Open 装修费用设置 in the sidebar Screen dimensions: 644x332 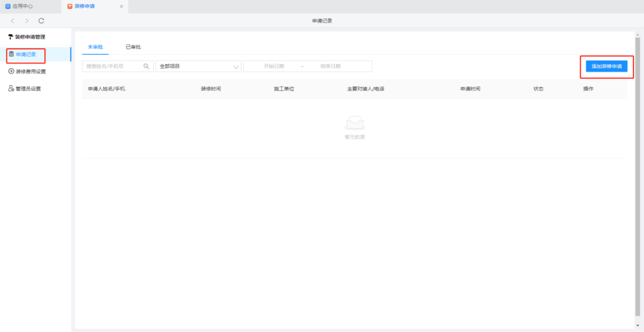(31, 72)
